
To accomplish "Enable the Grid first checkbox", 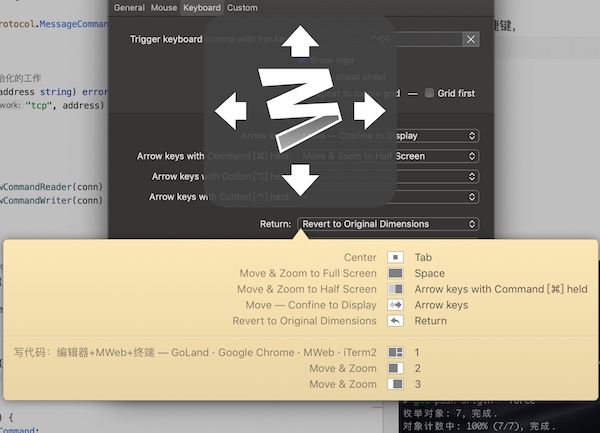I will (429, 93).
